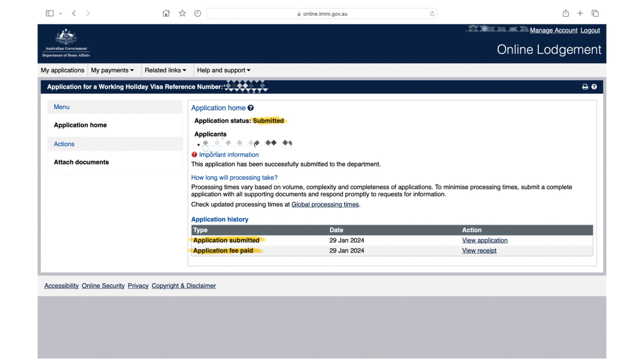Expand My payments dropdown
Viewport: 644px width, 362px height.
pos(112,70)
